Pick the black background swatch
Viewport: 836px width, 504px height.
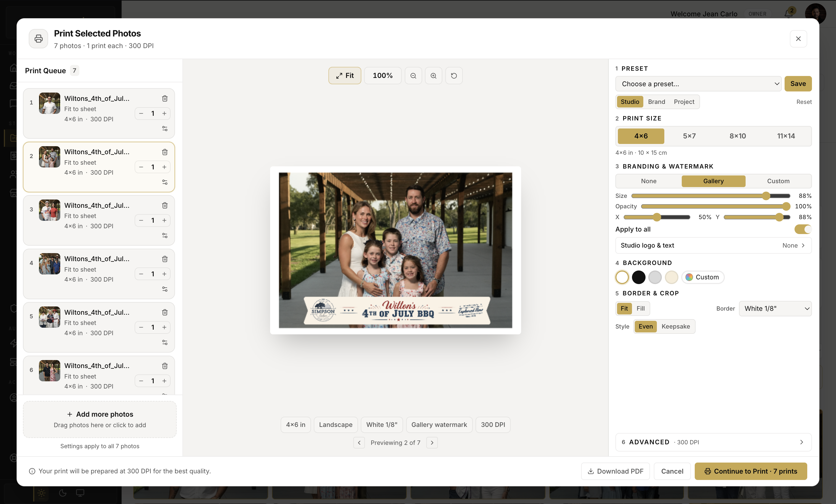pos(639,277)
